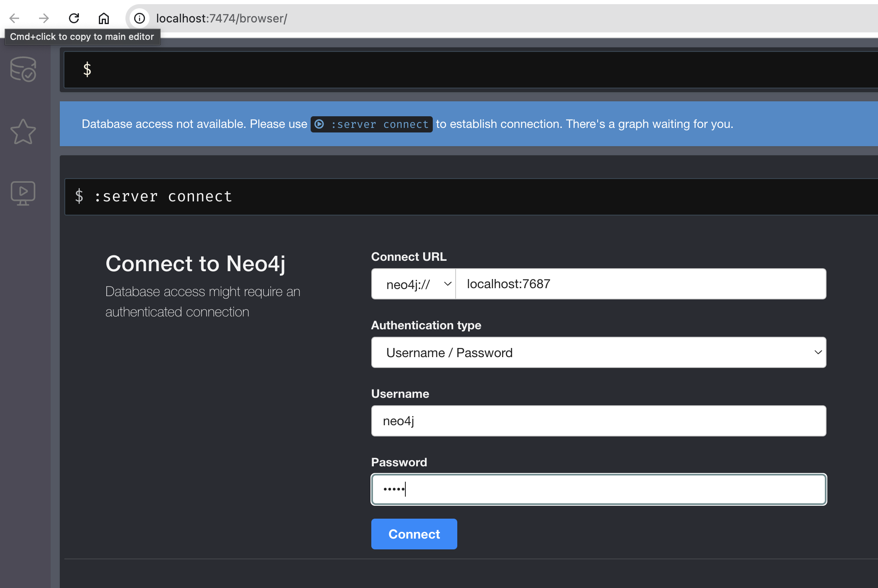Expand the Username / Password selector

tap(598, 353)
